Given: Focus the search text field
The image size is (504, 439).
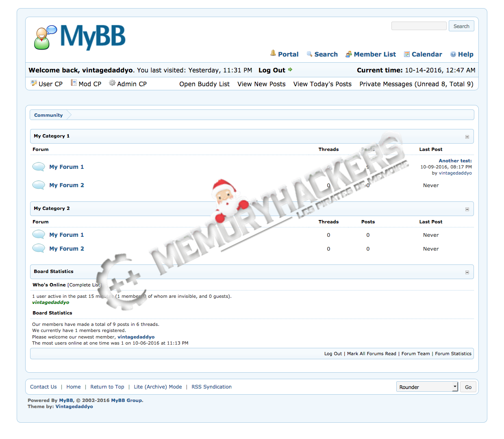Looking at the screenshot, I should point(419,26).
